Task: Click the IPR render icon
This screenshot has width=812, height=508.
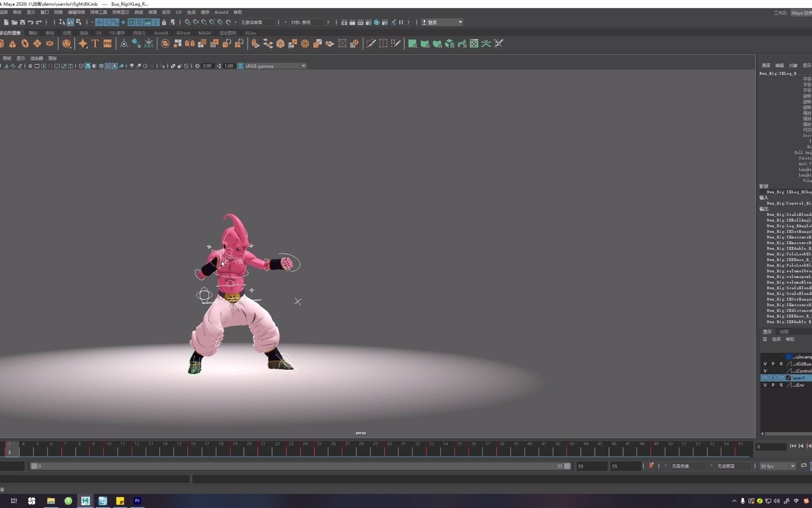Action: pyautogui.click(x=360, y=22)
